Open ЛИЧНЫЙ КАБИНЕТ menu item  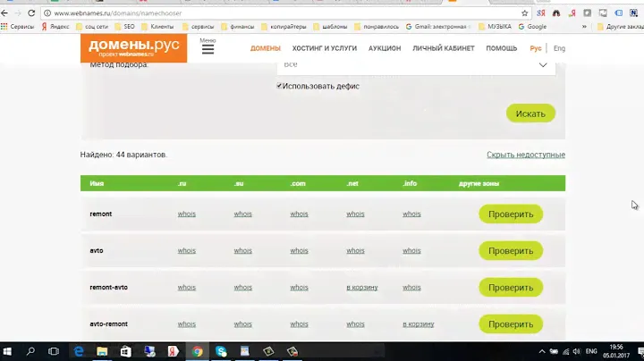(x=443, y=48)
